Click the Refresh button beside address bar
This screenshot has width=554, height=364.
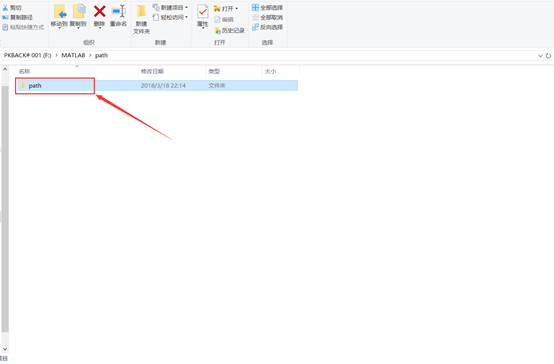(548, 56)
